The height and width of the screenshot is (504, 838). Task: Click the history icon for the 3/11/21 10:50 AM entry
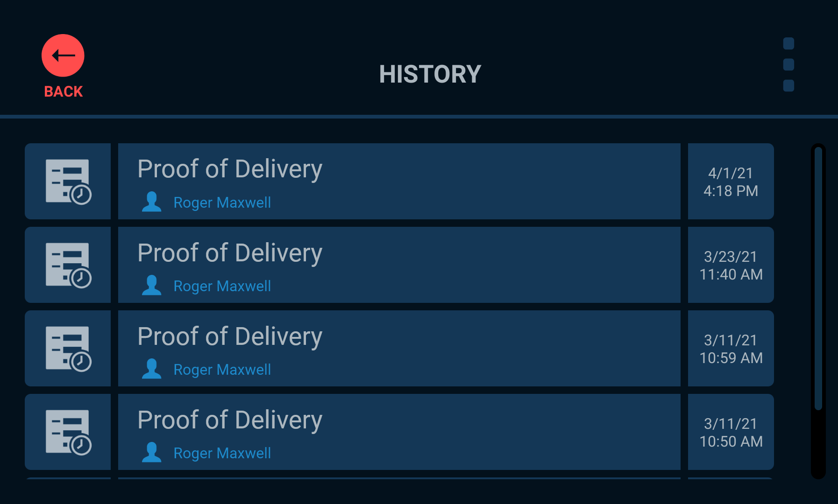(68, 432)
